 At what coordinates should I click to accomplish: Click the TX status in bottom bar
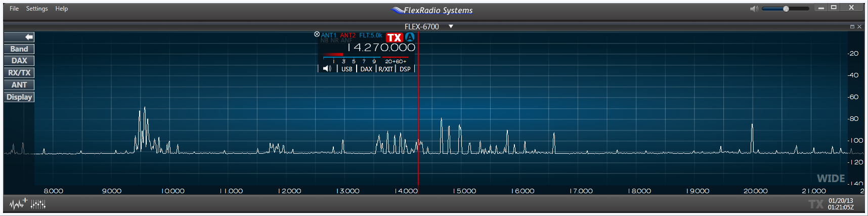click(x=815, y=204)
